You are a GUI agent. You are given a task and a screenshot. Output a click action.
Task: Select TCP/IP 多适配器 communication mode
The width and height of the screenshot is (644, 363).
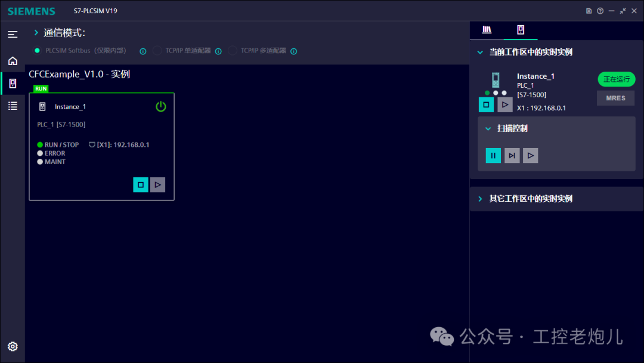[233, 51]
